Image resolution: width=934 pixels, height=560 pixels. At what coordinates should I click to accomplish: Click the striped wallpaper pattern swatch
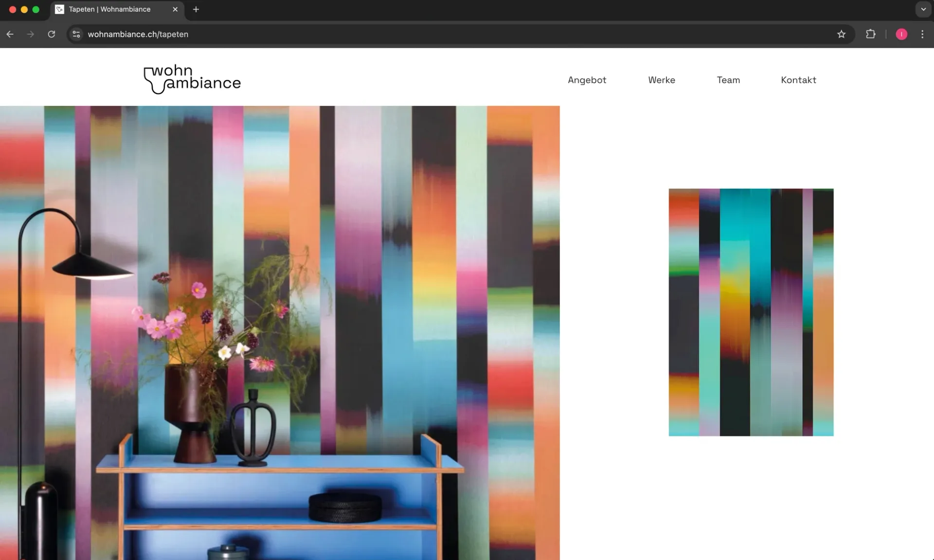(751, 312)
